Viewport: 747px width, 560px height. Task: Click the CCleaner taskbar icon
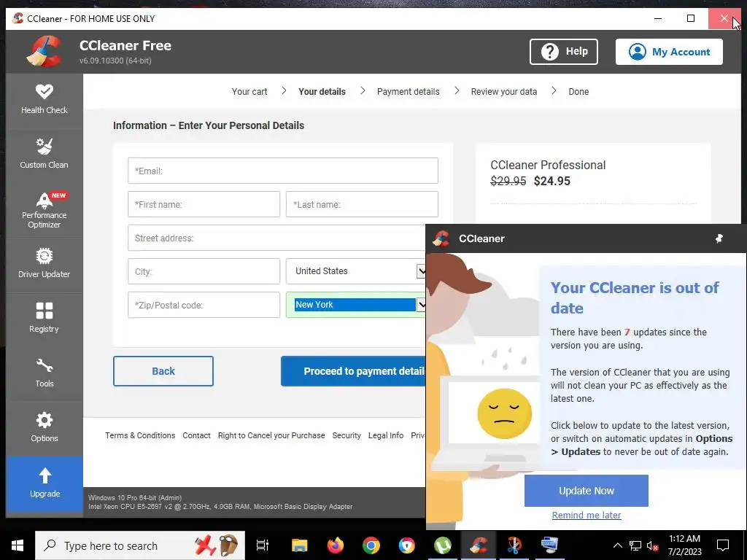click(x=479, y=545)
